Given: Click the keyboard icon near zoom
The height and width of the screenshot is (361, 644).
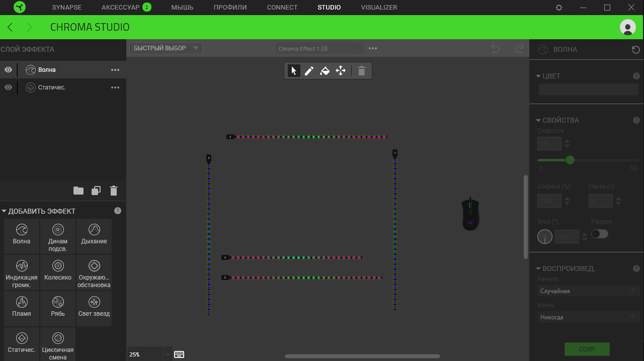Looking at the screenshot, I should (179, 354).
